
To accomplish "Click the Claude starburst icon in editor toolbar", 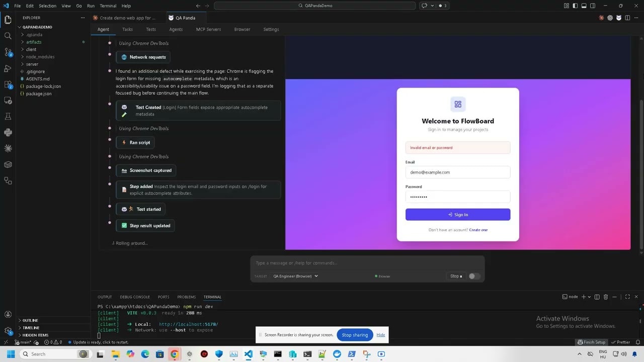I will tap(601, 18).
